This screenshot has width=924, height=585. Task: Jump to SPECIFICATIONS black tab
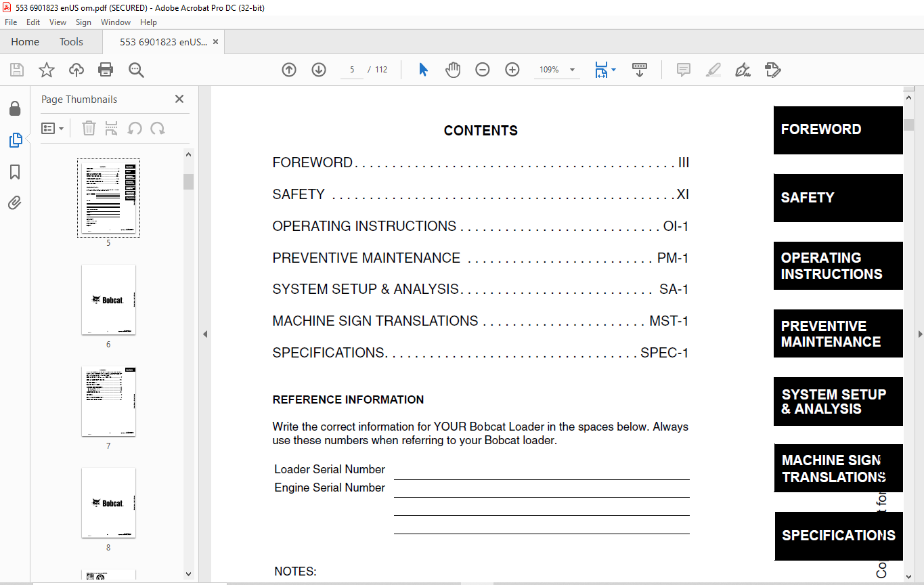click(839, 536)
